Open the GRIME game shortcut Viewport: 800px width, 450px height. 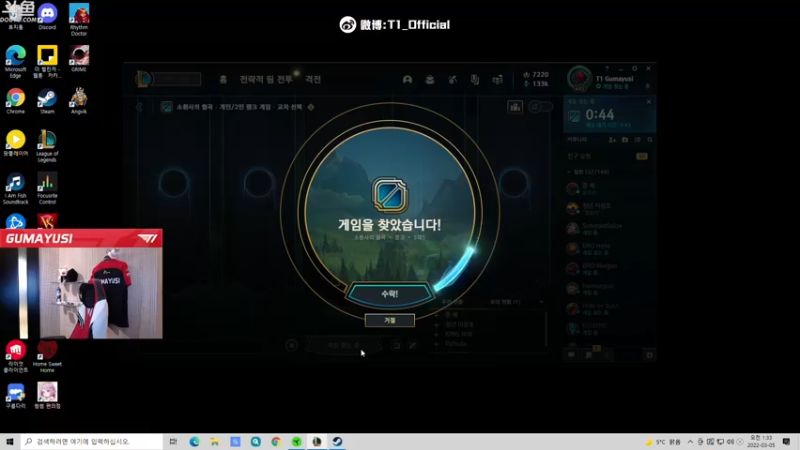pyautogui.click(x=79, y=59)
